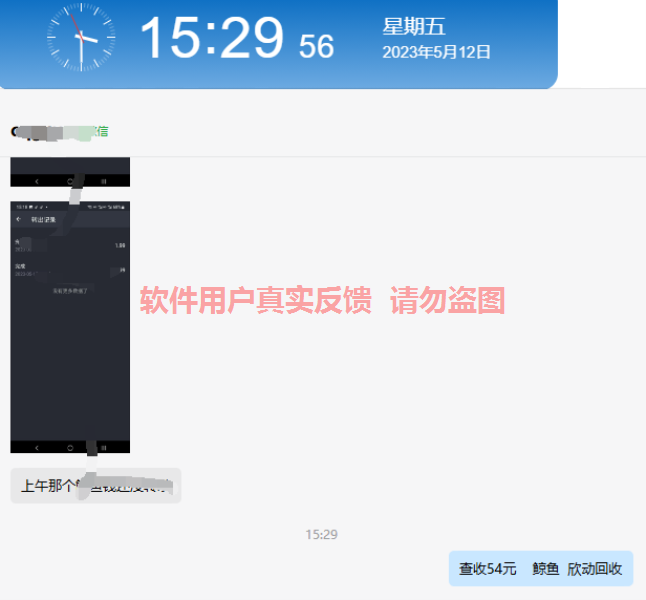The width and height of the screenshot is (646, 600).
Task: Click the sent message 查收54元 鲸鱼 欣动回收
Action: [540, 568]
